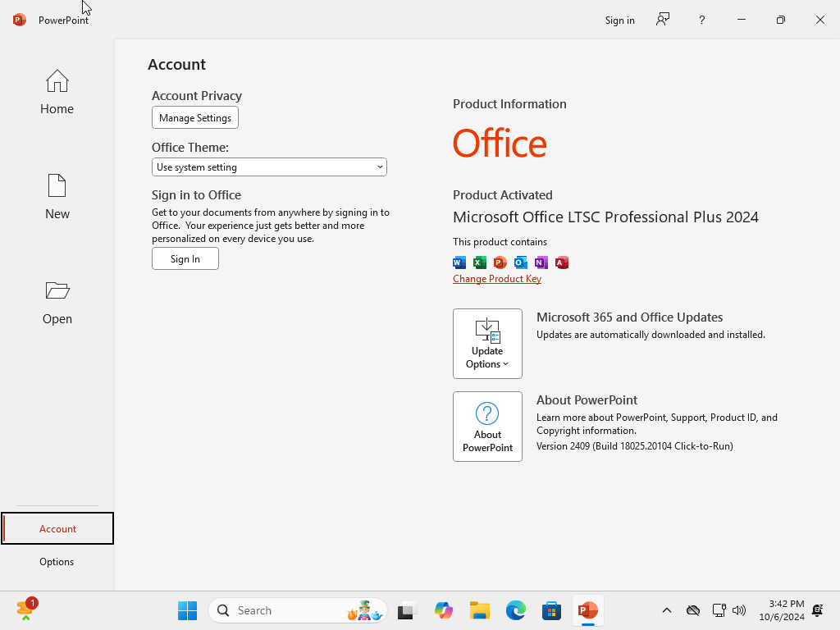Viewport: 840px width, 630px height.
Task: Select the New presentation tab
Action: pos(57,197)
